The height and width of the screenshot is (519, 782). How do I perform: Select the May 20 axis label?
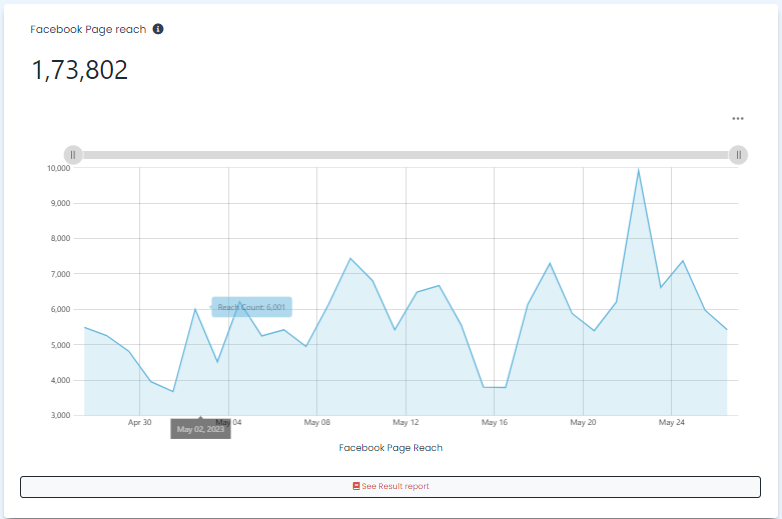(583, 423)
